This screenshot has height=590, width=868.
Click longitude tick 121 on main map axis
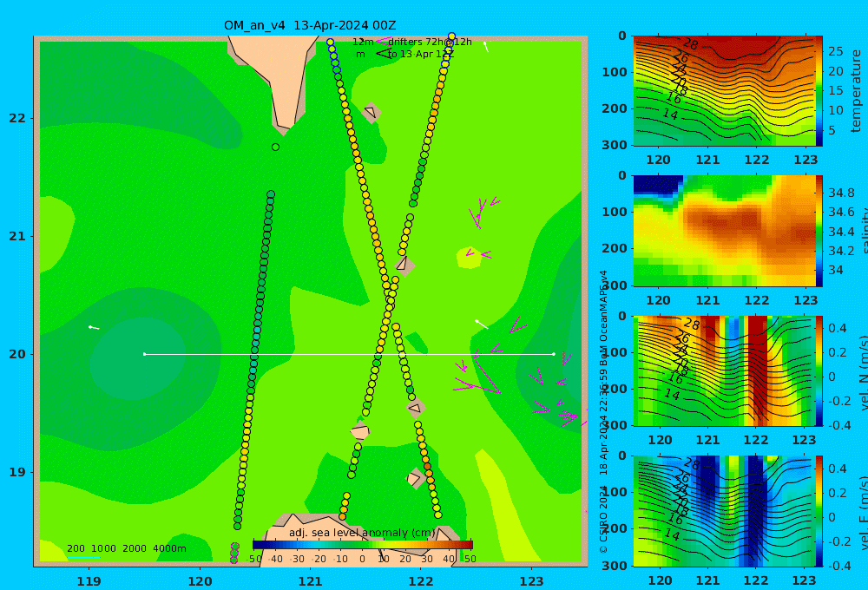(x=311, y=581)
